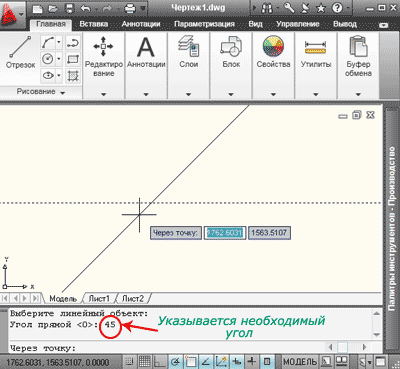Select the Polyline tool
The width and height of the screenshot is (400, 369).
coord(73,43)
